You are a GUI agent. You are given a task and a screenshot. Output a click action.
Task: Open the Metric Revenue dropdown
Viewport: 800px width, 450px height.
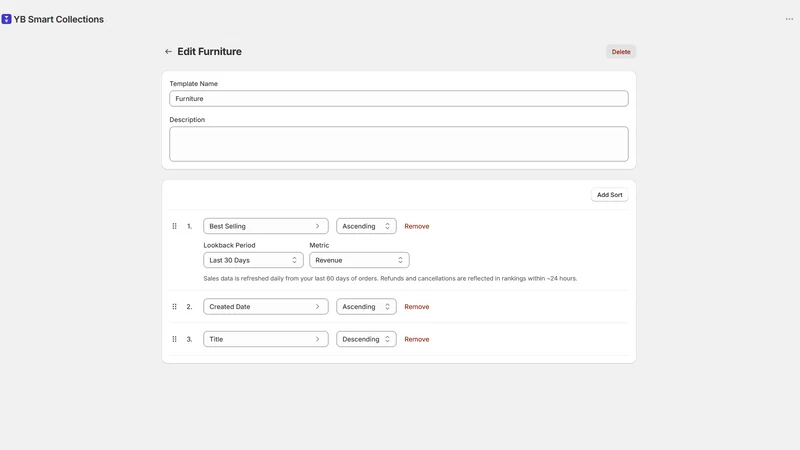click(359, 260)
